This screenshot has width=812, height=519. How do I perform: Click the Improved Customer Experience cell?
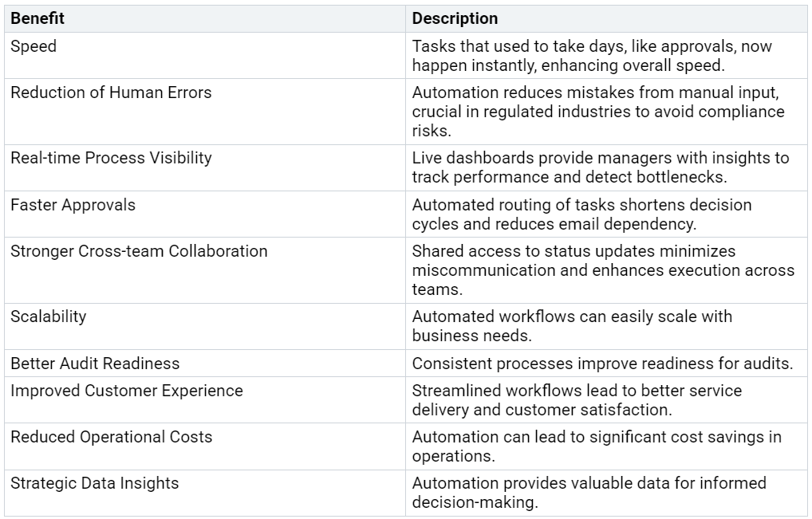(126, 391)
